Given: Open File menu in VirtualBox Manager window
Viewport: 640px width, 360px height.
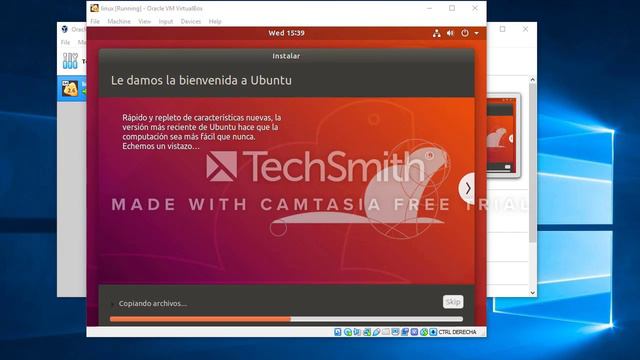Looking at the screenshot, I should pos(65,42).
